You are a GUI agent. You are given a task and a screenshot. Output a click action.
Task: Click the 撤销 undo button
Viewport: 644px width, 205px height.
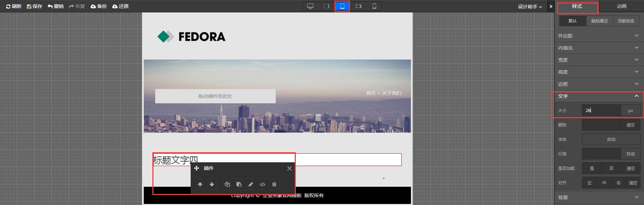pyautogui.click(x=56, y=6)
